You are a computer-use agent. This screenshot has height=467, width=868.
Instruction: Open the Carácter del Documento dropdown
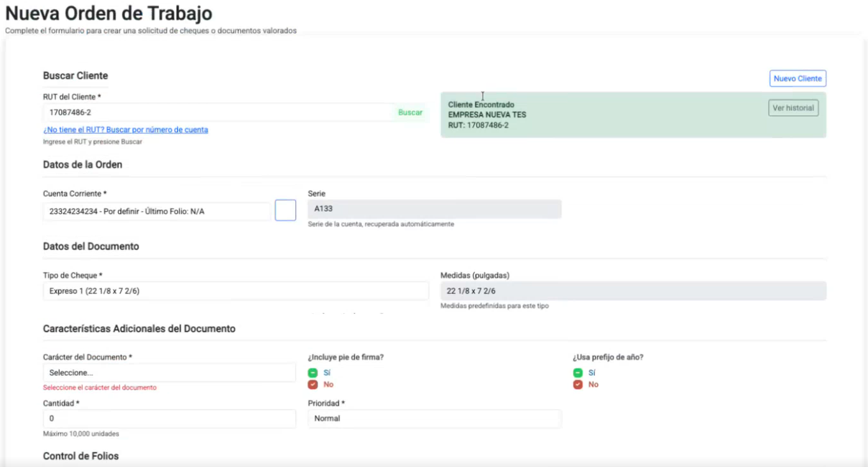[x=169, y=373]
